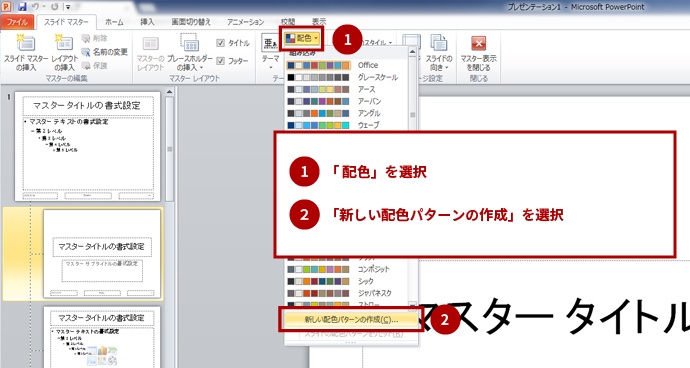Select the シック color scheme
The image size is (690, 368).
(346, 281)
